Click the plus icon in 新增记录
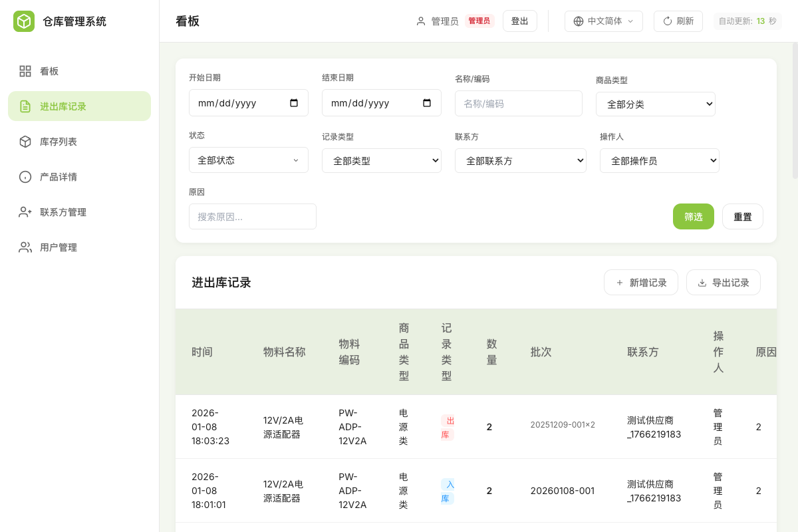 point(620,283)
